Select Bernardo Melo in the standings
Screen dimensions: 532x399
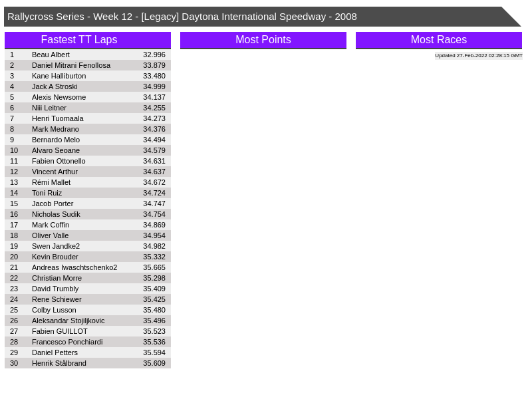56,140
